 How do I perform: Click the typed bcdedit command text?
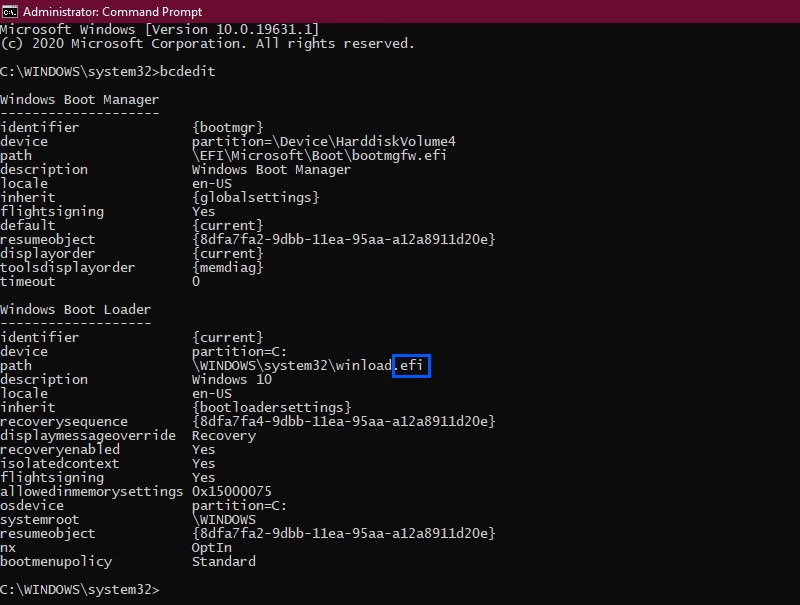pyautogui.click(x=187, y=71)
